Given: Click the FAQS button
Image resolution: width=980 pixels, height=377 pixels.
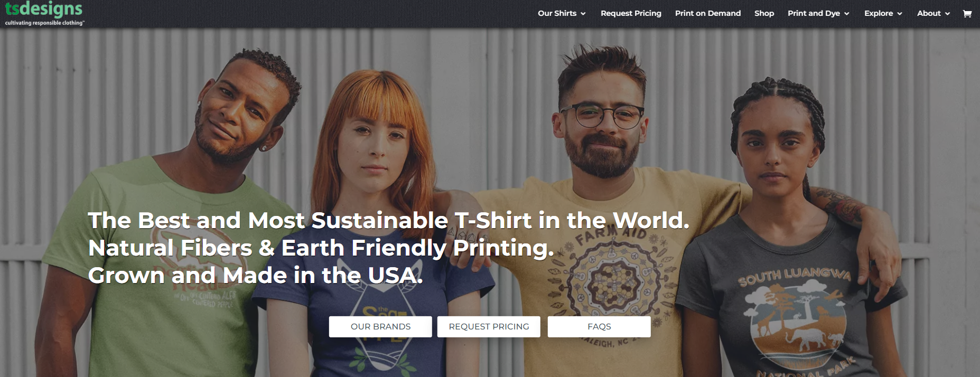Looking at the screenshot, I should [x=599, y=326].
